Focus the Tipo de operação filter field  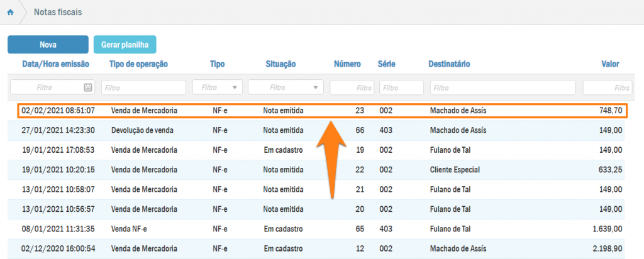143,87
